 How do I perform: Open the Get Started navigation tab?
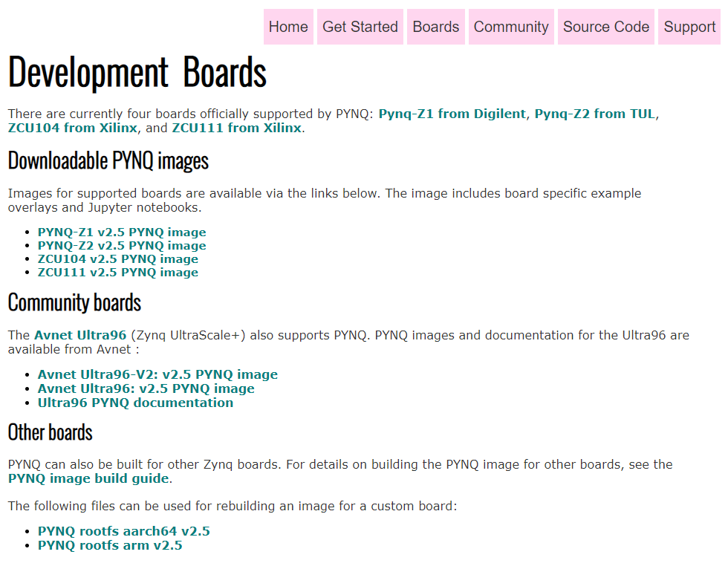[360, 27]
